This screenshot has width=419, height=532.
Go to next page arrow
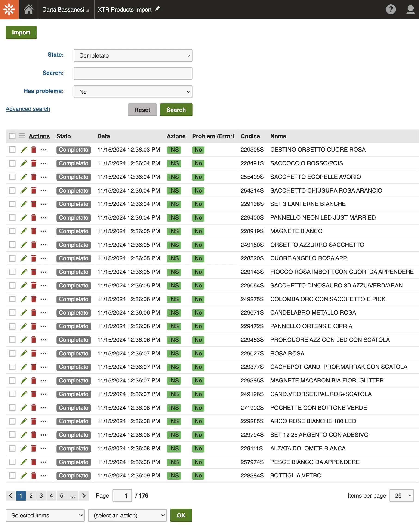[x=84, y=495]
